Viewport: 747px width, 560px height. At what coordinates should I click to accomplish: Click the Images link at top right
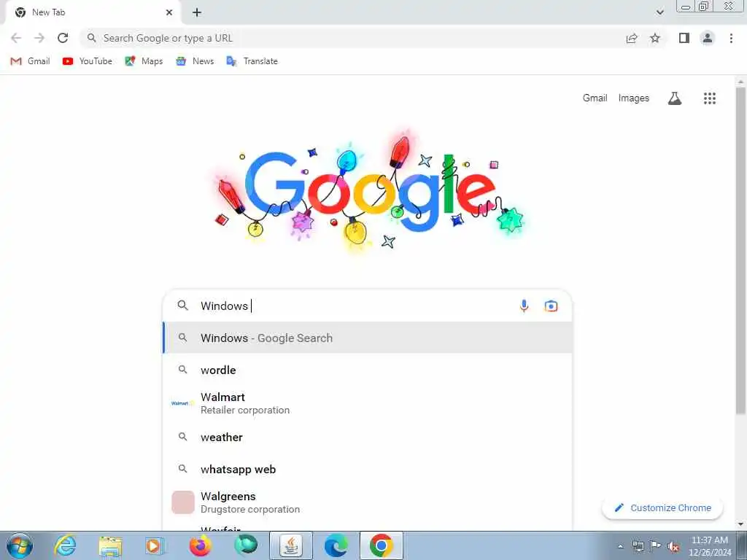[634, 98]
